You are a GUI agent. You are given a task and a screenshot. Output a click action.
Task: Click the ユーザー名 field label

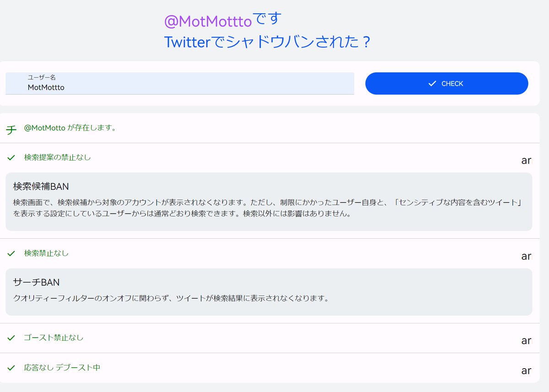pyautogui.click(x=42, y=77)
